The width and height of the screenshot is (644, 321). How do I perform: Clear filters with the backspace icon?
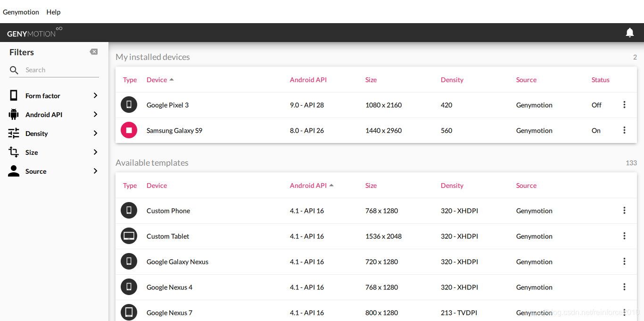click(x=94, y=52)
